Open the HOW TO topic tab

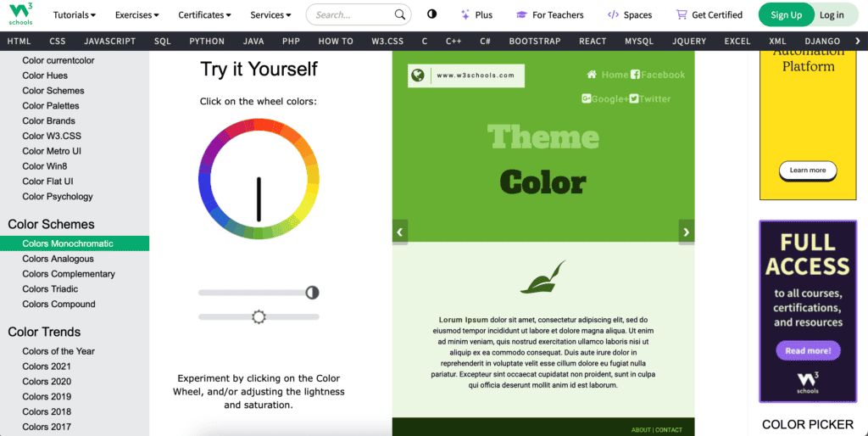pyautogui.click(x=336, y=41)
